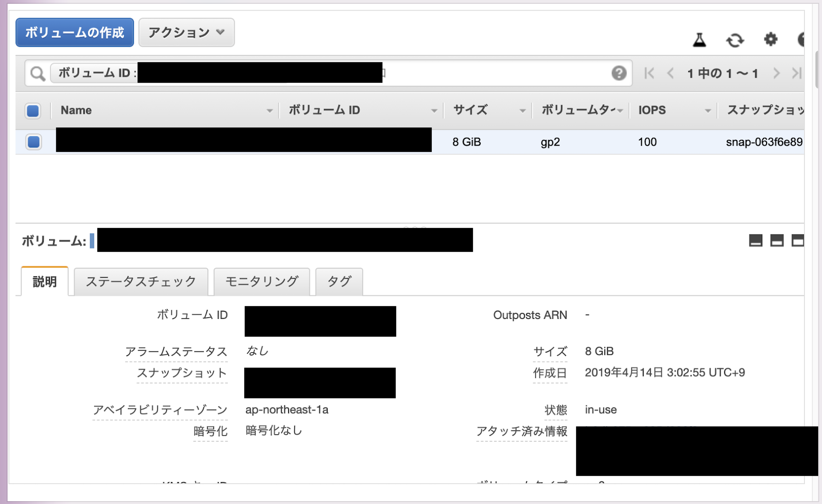Viewport: 822px width, 504px height.
Task: Open settings gear icon
Action: [x=771, y=39]
